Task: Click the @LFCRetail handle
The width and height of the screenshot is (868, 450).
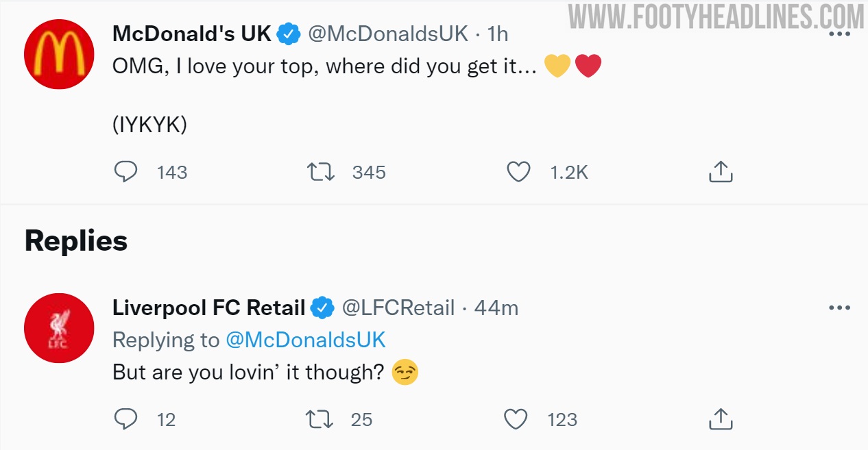Action: [x=398, y=308]
